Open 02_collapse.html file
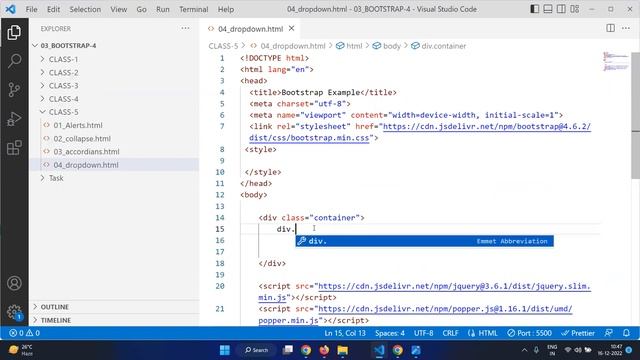640x360 pixels. pos(114,138)
